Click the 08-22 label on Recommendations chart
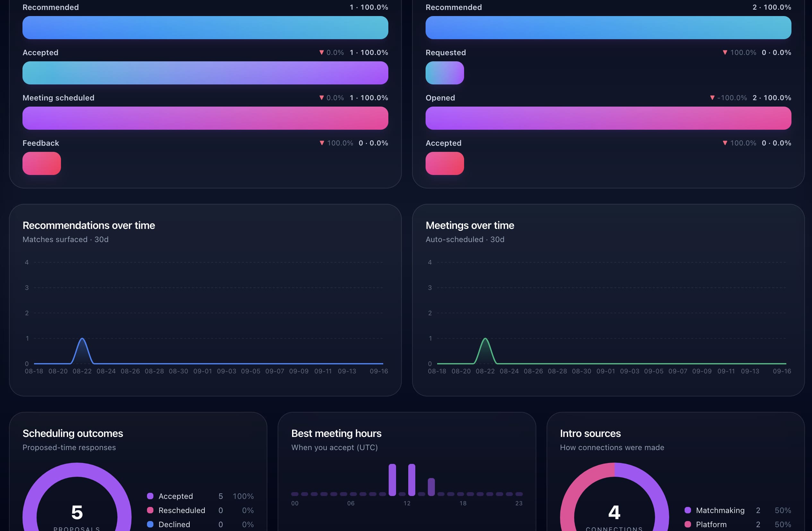Screen dimensions: 812x531 coord(82,371)
